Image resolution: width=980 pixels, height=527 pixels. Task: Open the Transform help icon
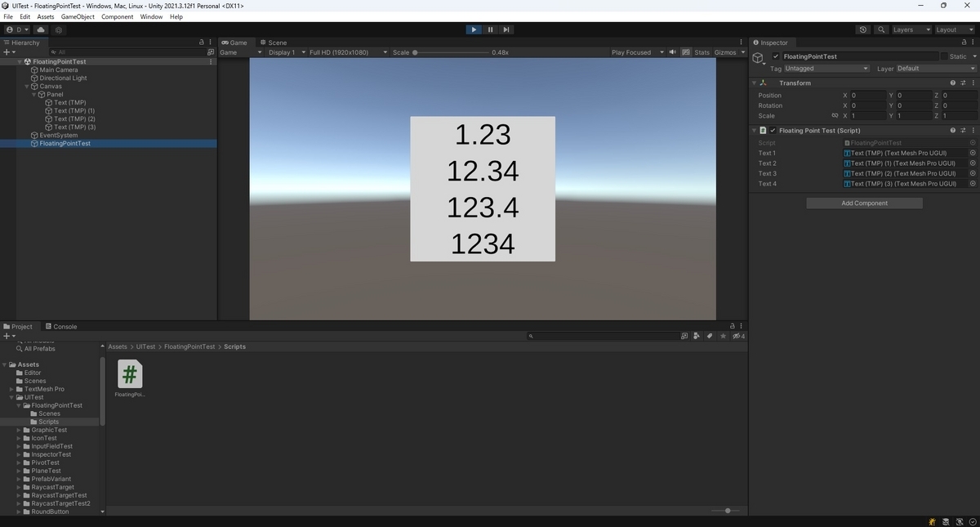point(952,83)
